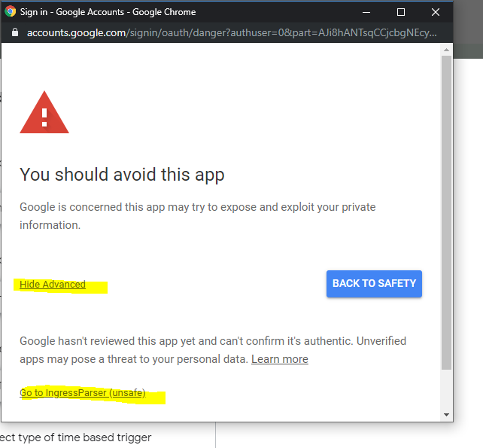Click the padlock icon in address bar
Image resolution: width=483 pixels, height=448 pixels.
click(15, 32)
